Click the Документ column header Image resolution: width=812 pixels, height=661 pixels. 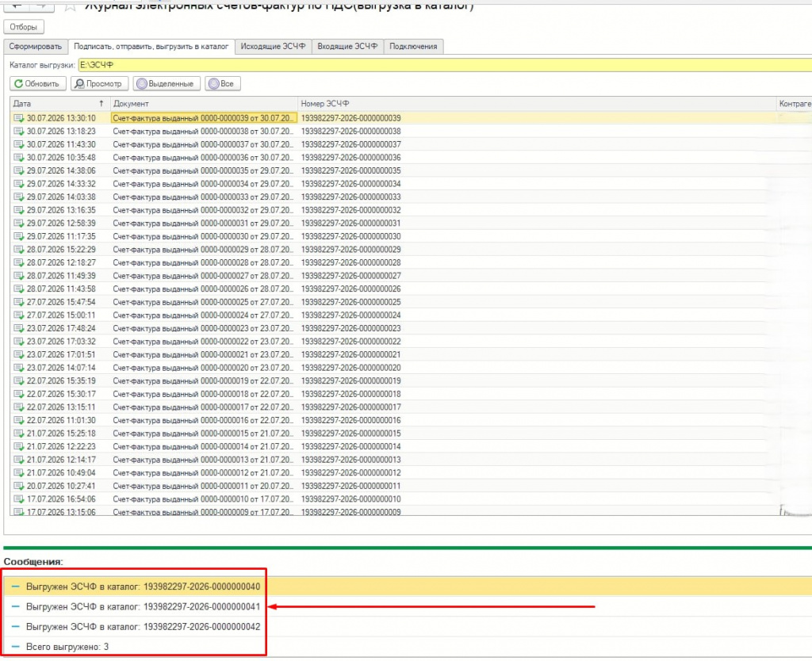tap(204, 104)
